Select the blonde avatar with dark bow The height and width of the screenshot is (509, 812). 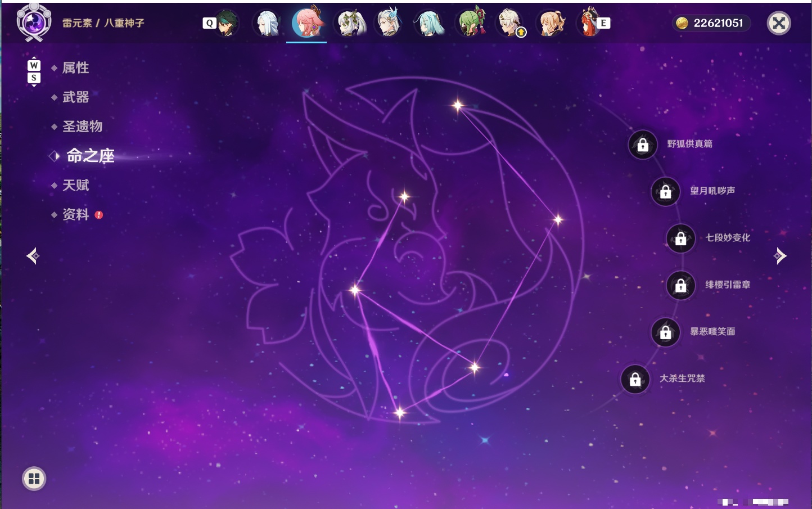tap(551, 23)
